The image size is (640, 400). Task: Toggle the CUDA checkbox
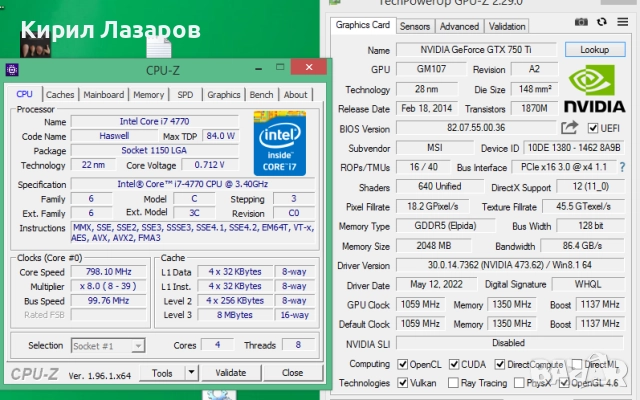(454, 364)
